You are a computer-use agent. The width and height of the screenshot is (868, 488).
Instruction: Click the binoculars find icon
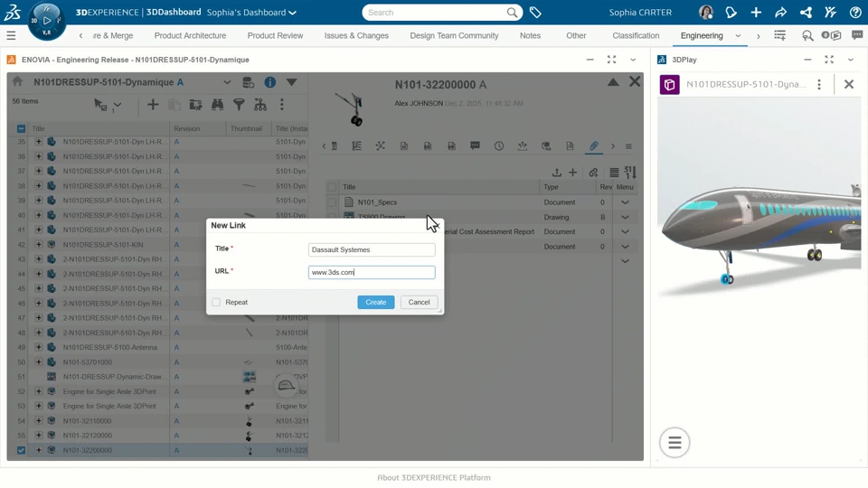(x=218, y=105)
